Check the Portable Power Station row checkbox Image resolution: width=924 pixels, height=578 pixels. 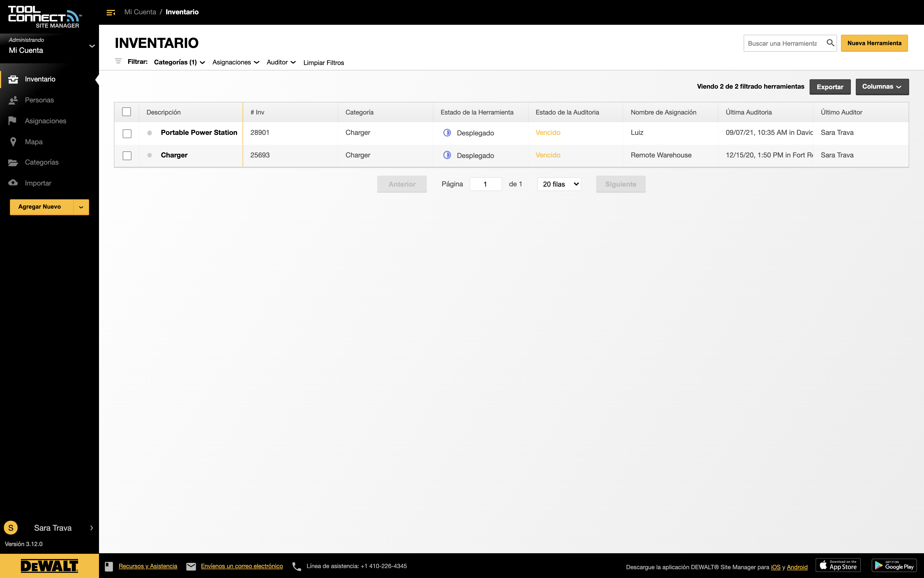coord(127,134)
